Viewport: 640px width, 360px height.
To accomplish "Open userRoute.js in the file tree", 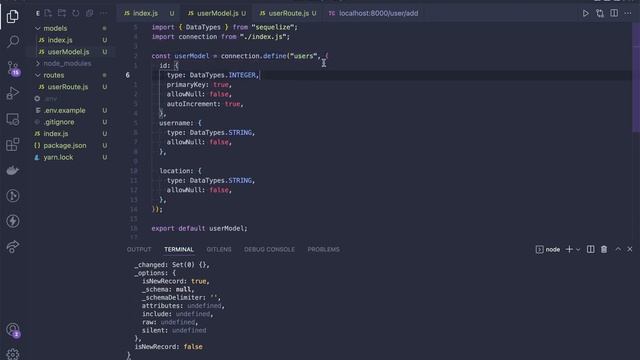I will click(x=68, y=87).
